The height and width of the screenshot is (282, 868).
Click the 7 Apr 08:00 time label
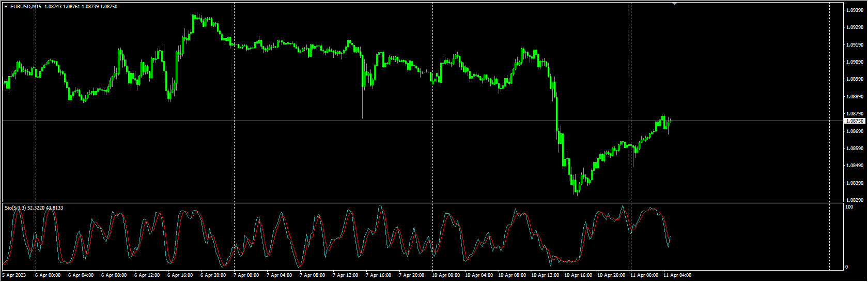pos(312,275)
